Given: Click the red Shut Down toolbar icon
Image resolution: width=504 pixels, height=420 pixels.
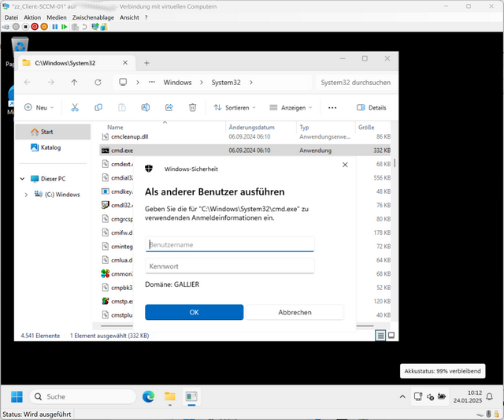Looking at the screenshot, I should [x=35, y=27].
